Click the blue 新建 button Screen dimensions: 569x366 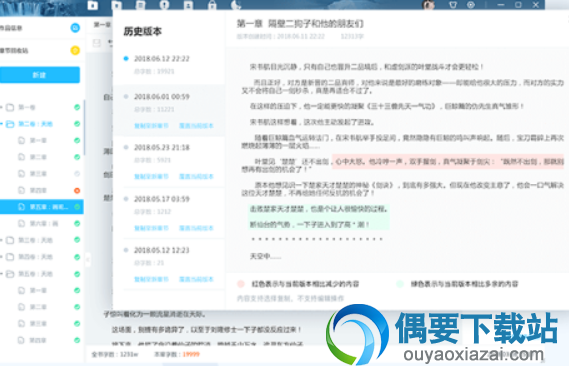coord(40,75)
